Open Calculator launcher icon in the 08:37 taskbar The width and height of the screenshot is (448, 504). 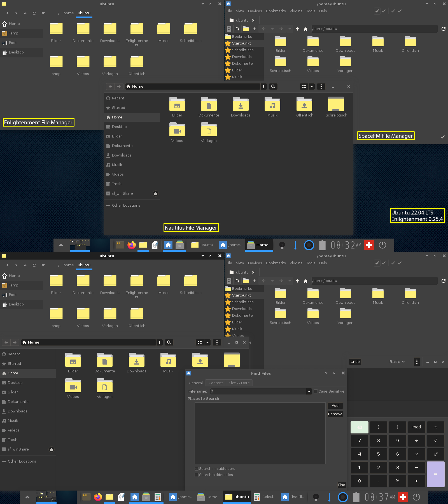pyautogui.click(x=158, y=497)
